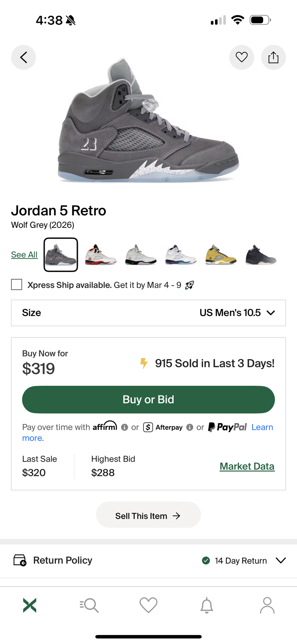Open the Size dropdown
297x644 pixels.
pos(148,313)
